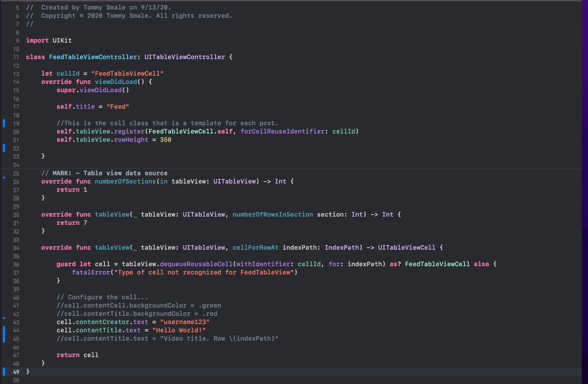Click the change indicator next to line 22

coord(3,148)
